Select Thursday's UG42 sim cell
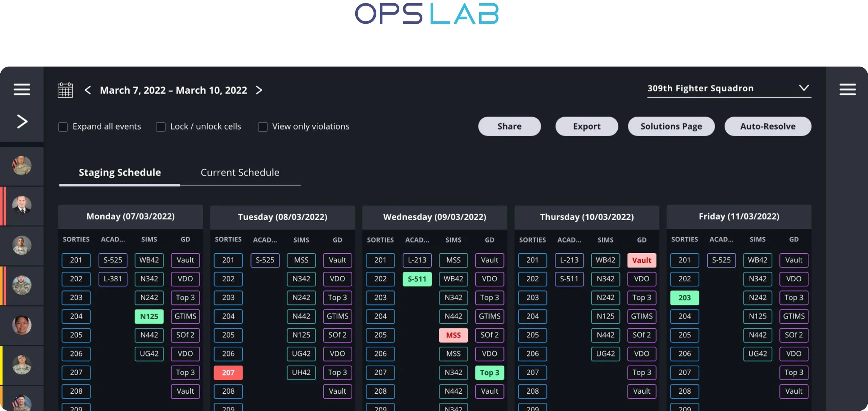 pos(606,354)
